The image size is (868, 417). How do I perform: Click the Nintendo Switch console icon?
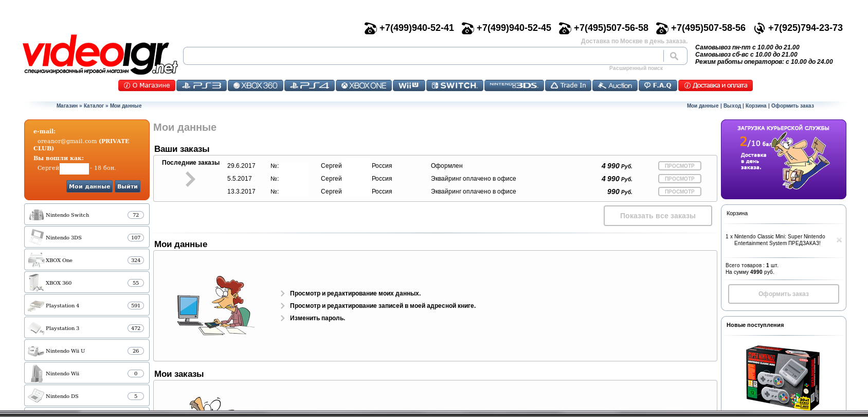tap(36, 215)
